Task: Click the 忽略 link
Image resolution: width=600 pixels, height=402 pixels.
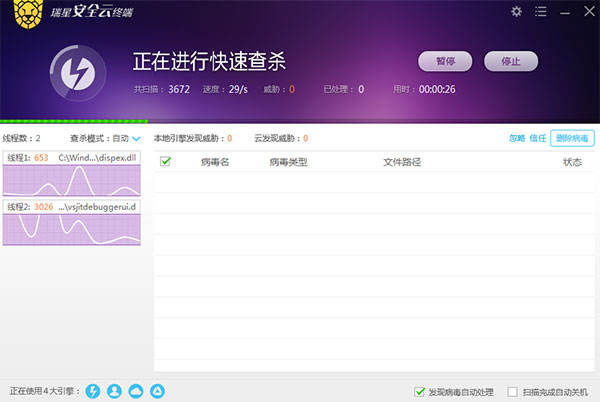Action: point(516,138)
